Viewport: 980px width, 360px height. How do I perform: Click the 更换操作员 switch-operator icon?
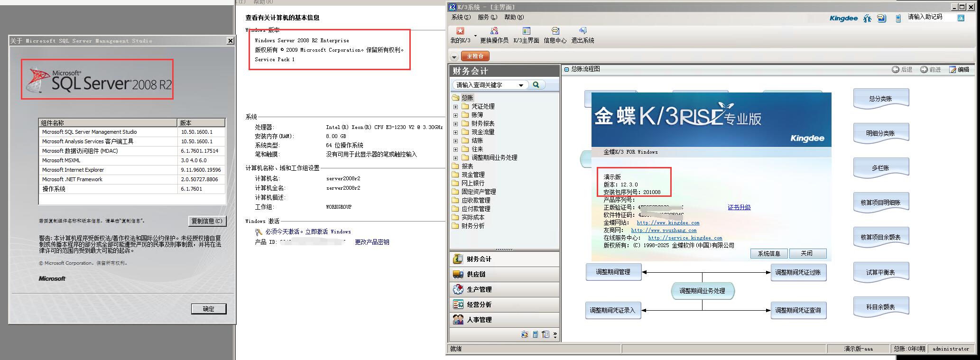pyautogui.click(x=494, y=31)
